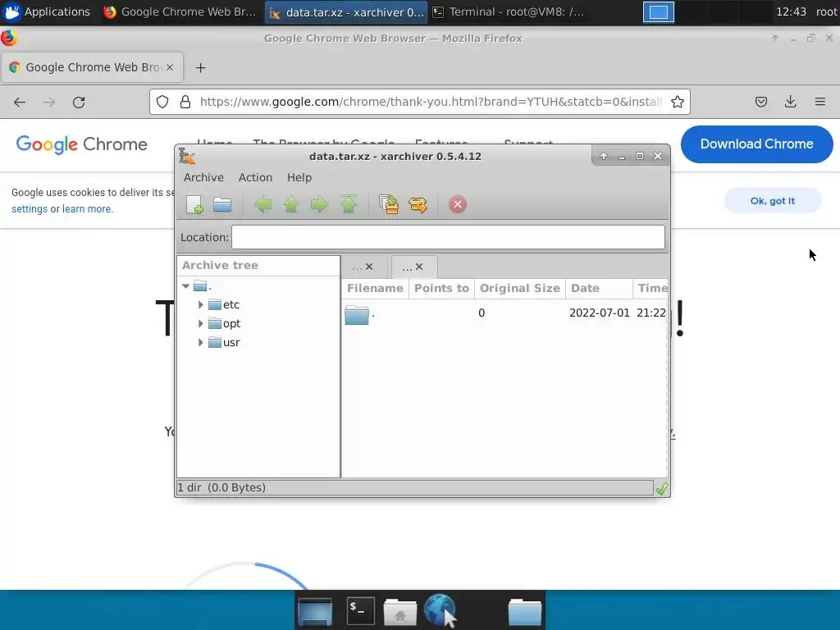The width and height of the screenshot is (840, 630).
Task: Open the 'learn more' cookie link
Action: [x=87, y=209]
